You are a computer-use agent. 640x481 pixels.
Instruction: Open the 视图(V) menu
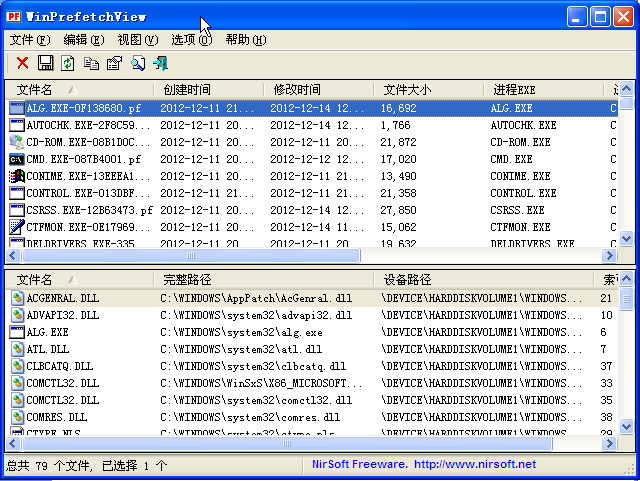[138, 40]
